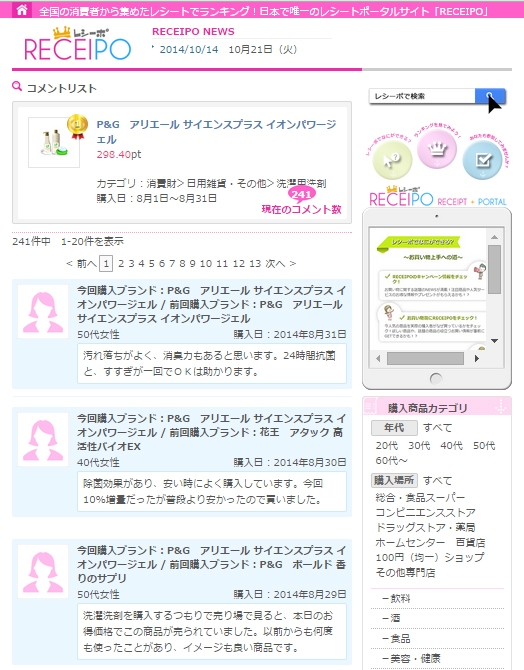The height and width of the screenshot is (670, 524).
Task: Click the home icon in pink banner
Action: (x=21, y=9)
